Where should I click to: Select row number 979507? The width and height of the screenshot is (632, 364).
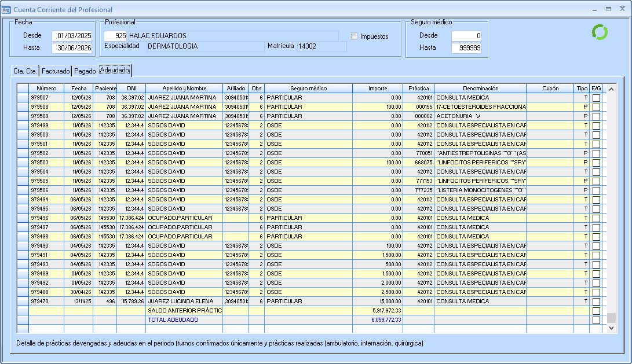(46, 98)
